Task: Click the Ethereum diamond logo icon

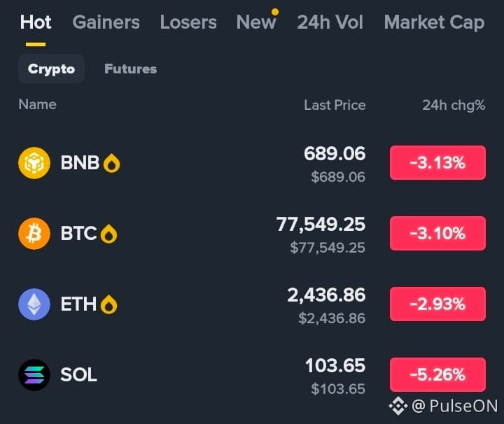Action: 34,304
